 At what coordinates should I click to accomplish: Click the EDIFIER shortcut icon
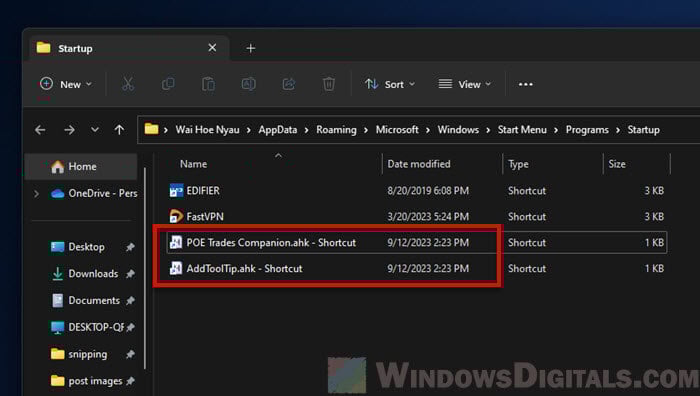[x=176, y=191]
